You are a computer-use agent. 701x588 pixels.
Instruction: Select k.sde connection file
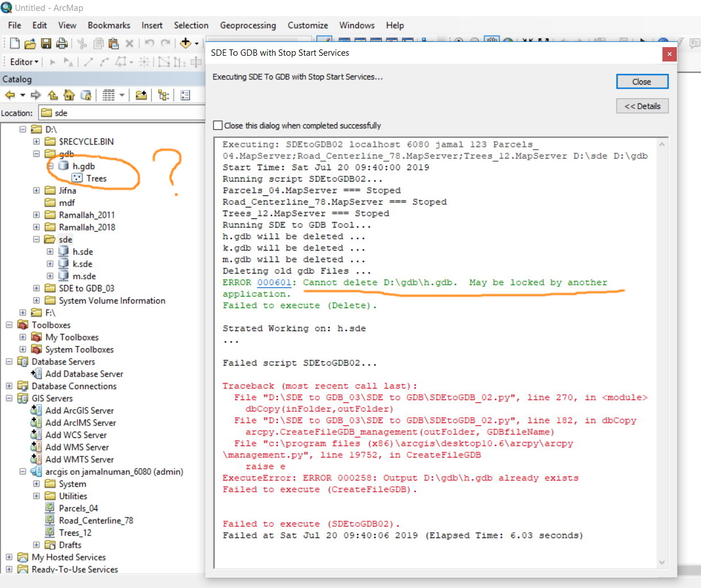click(76, 264)
